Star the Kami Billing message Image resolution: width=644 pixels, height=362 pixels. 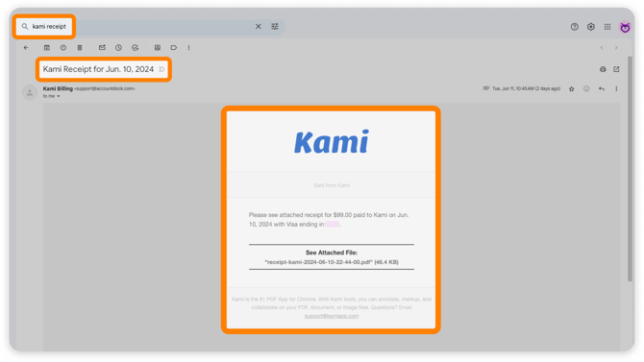pos(571,88)
